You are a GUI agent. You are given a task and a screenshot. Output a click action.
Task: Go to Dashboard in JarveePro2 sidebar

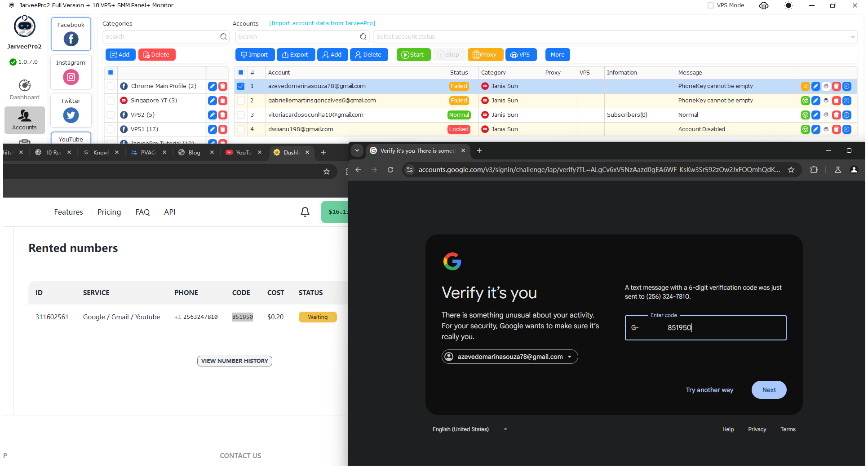[25, 90]
